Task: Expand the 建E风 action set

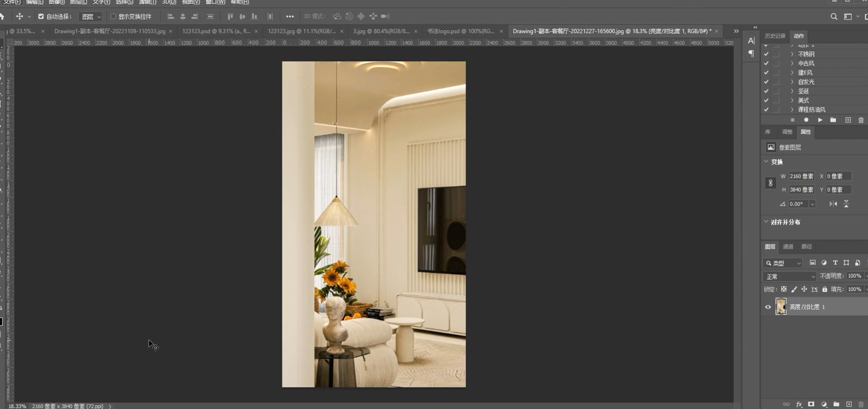Action: tap(792, 73)
